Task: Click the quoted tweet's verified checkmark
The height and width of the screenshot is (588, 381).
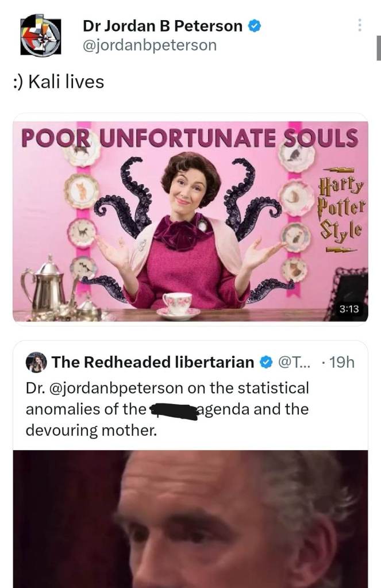Action: coord(266,362)
